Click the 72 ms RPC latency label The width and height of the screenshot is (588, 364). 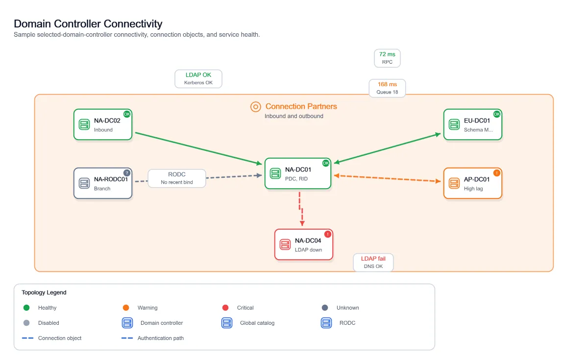387,58
